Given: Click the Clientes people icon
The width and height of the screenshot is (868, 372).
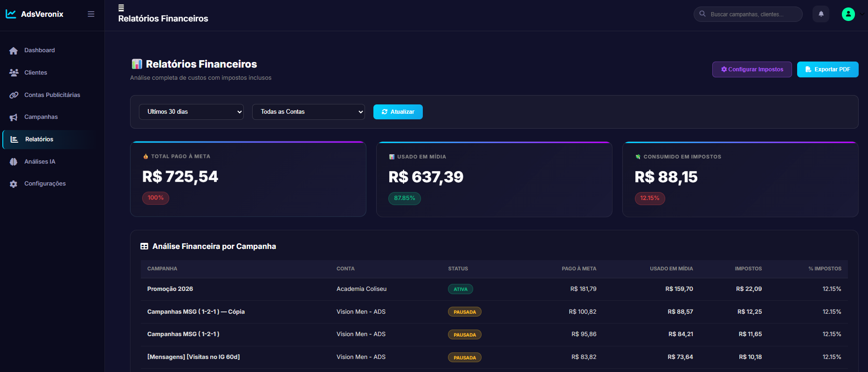Looking at the screenshot, I should 14,73.
